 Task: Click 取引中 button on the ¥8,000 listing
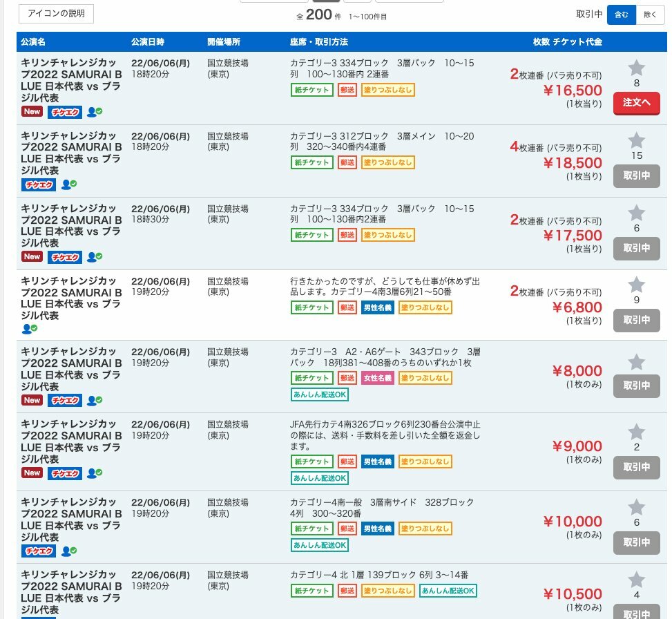click(x=636, y=385)
